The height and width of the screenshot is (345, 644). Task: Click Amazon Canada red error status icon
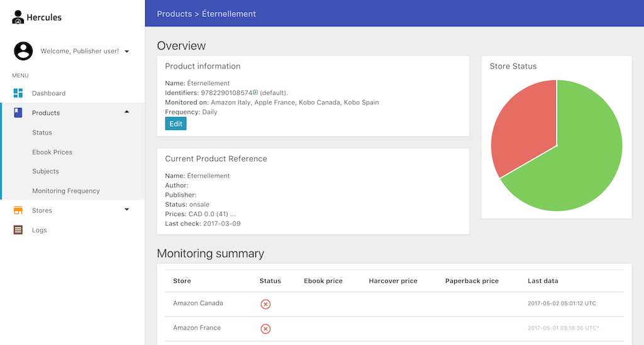265,304
